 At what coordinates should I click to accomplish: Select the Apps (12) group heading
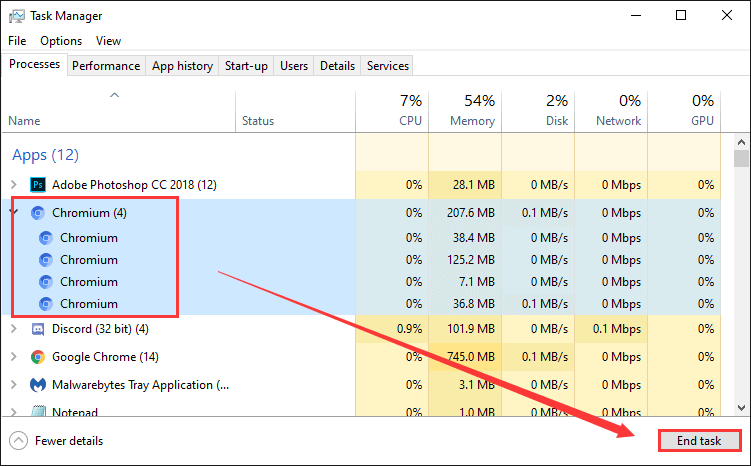point(46,155)
